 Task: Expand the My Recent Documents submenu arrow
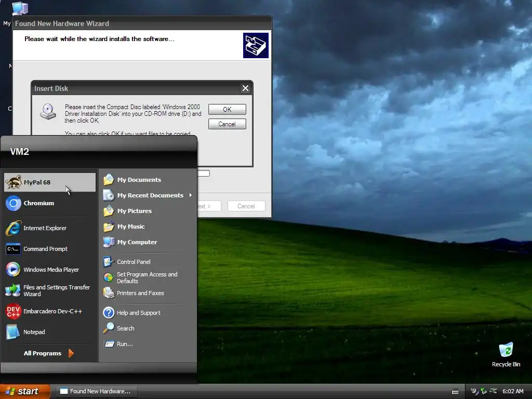pos(190,195)
